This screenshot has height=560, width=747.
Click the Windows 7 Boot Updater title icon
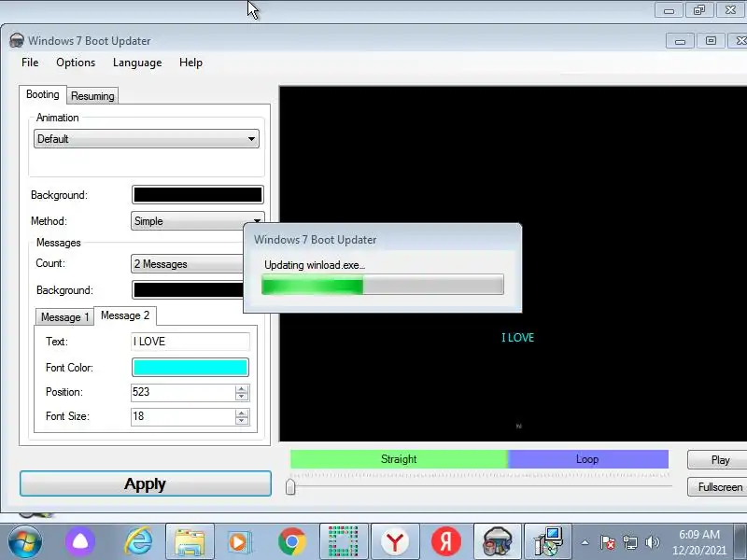point(17,40)
